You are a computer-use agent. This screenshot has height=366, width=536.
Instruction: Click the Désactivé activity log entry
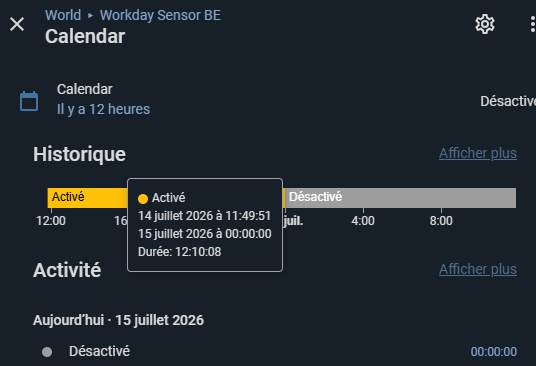coord(99,351)
